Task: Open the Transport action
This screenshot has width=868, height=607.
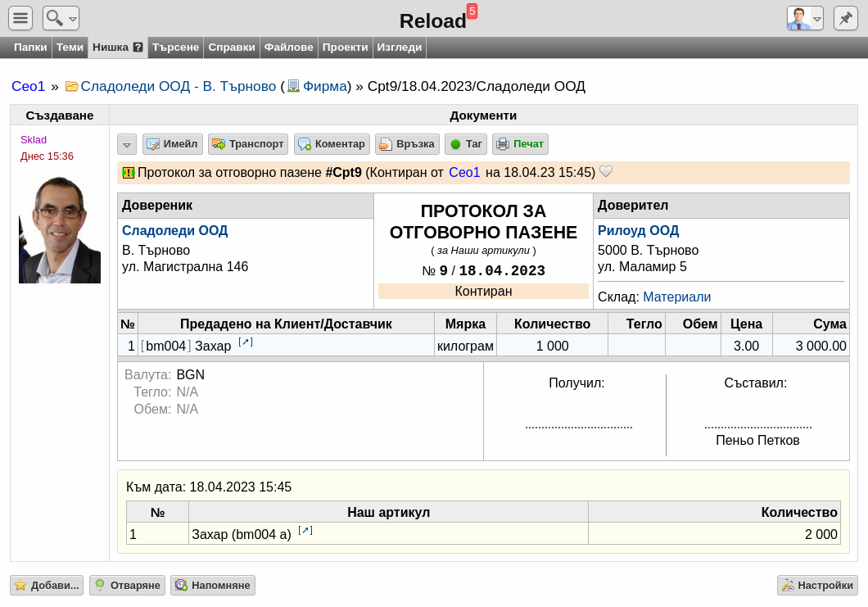Action: [248, 144]
